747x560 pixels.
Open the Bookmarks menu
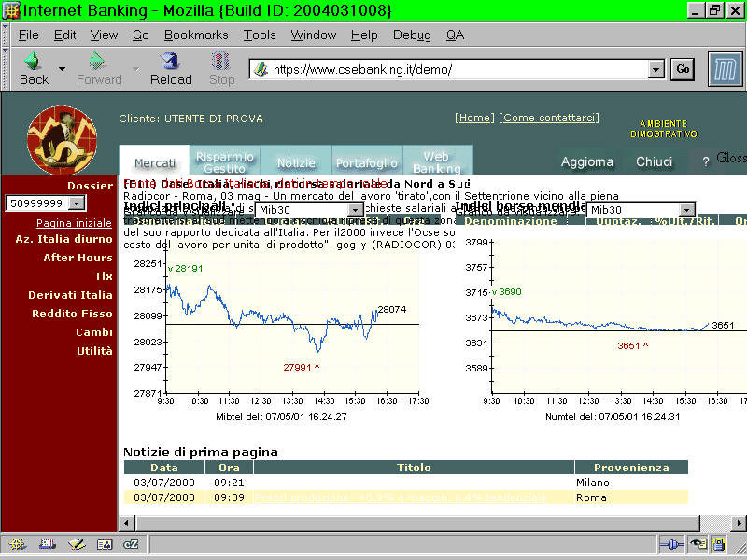(196, 35)
